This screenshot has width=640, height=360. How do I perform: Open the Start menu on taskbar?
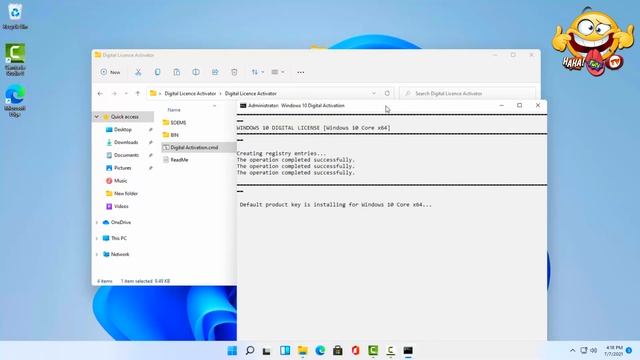tap(232, 351)
